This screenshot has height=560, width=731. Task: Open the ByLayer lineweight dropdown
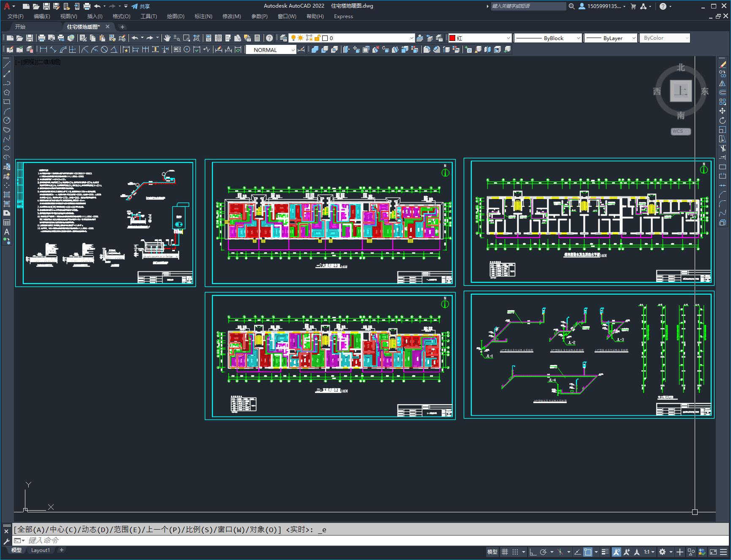[x=611, y=38]
